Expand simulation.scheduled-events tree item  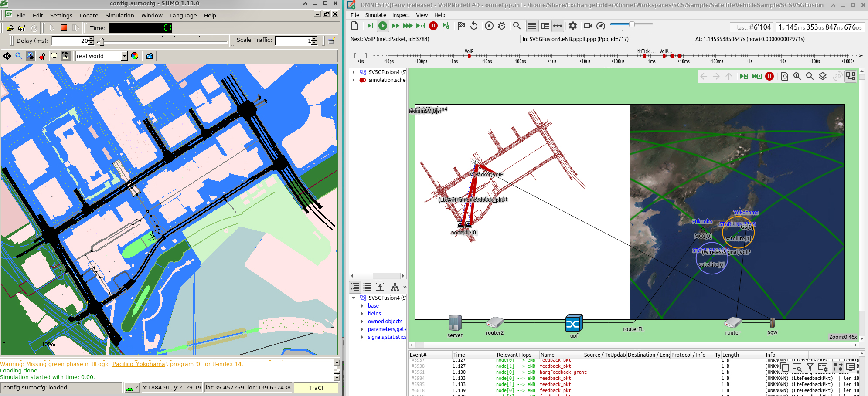click(354, 80)
